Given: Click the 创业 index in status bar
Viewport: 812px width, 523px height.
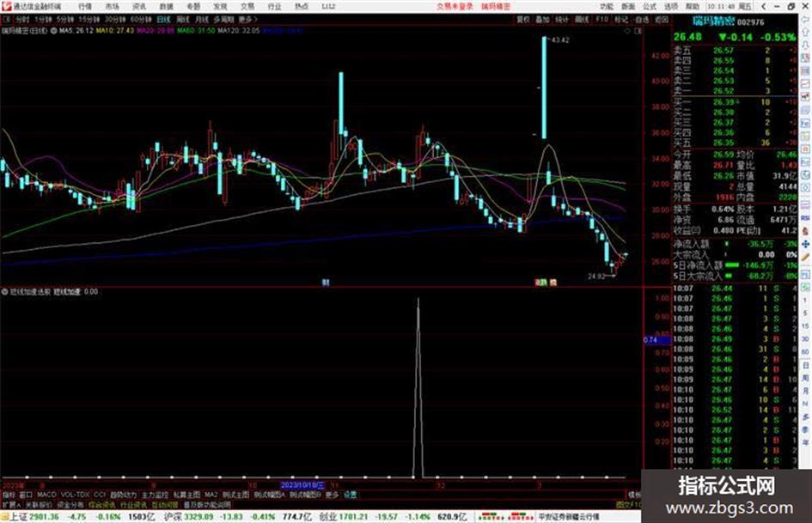Looking at the screenshot, I should (327, 517).
